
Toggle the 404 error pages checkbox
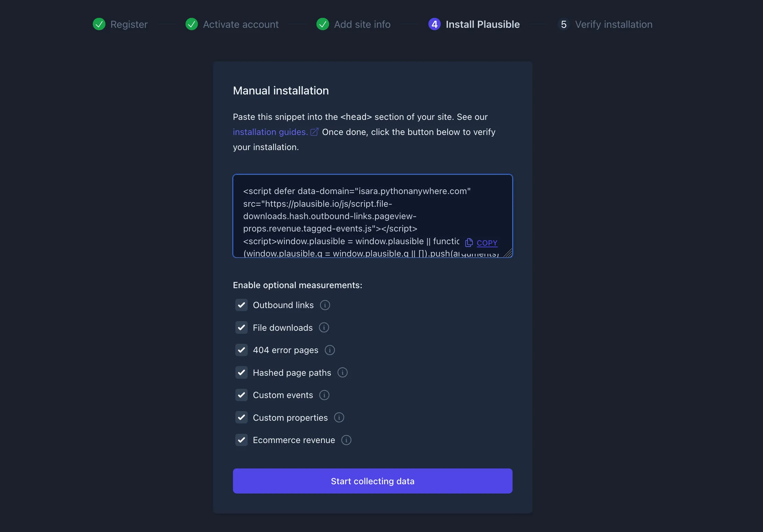pyautogui.click(x=242, y=350)
